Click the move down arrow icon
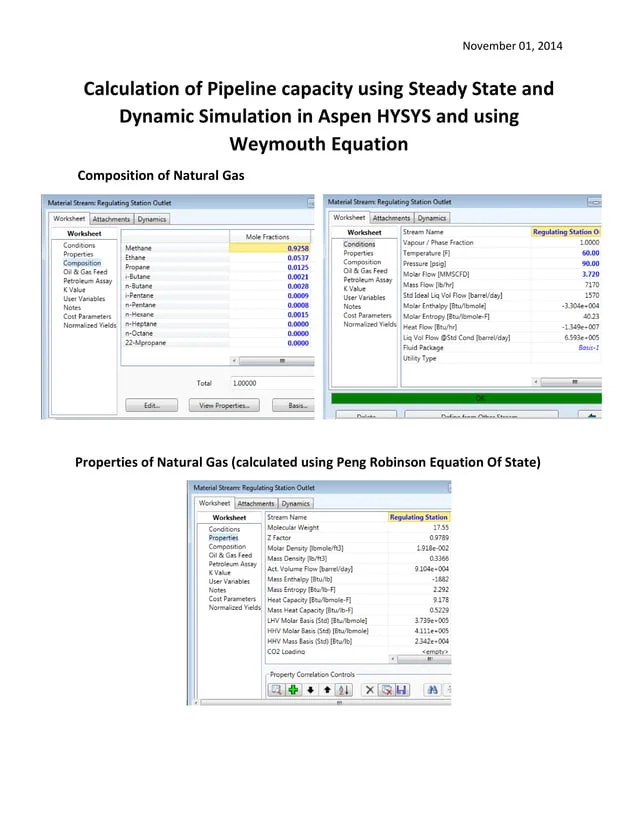This screenshot has height=826, width=638. click(310, 690)
